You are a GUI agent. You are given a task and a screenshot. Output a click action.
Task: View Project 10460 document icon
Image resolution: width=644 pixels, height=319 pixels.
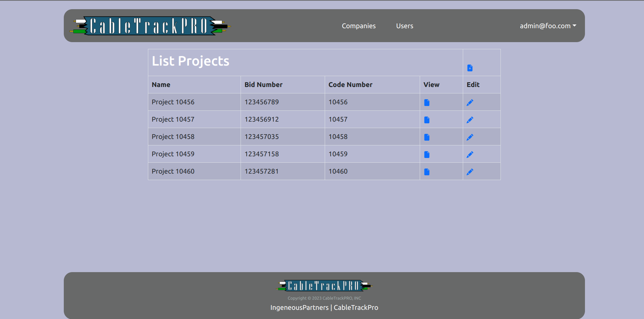point(427,172)
